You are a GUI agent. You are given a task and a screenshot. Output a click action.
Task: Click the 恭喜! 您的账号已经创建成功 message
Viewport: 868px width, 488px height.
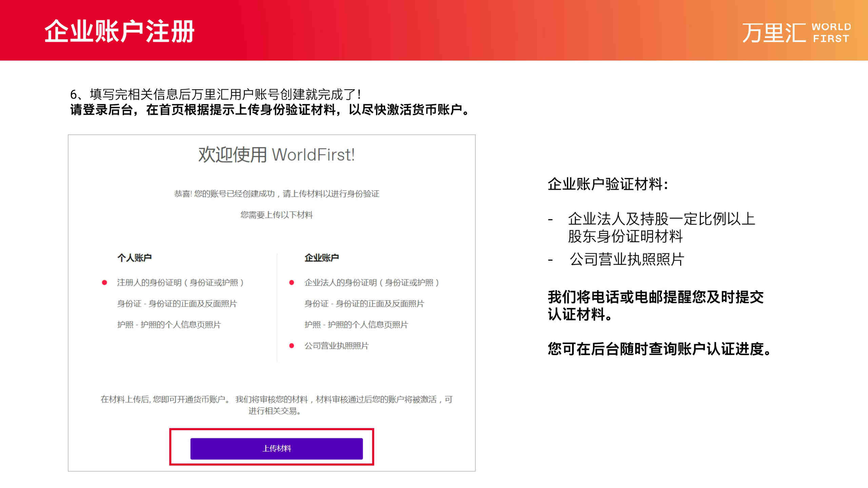(x=276, y=194)
